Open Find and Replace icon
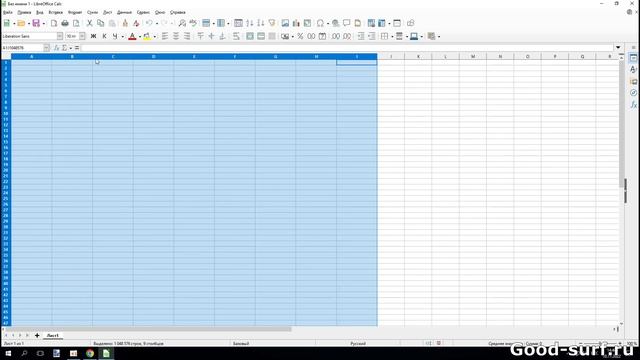This screenshot has height=360, width=640. [182, 23]
